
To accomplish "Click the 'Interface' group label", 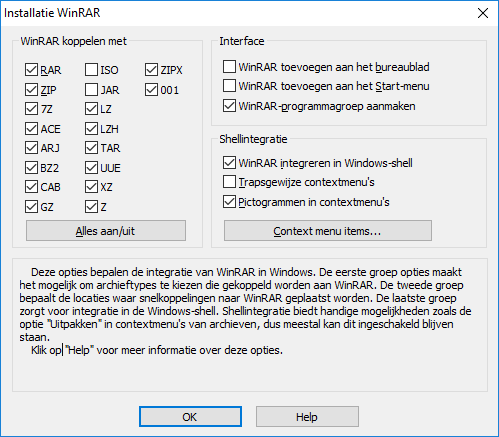I will (x=242, y=41).
